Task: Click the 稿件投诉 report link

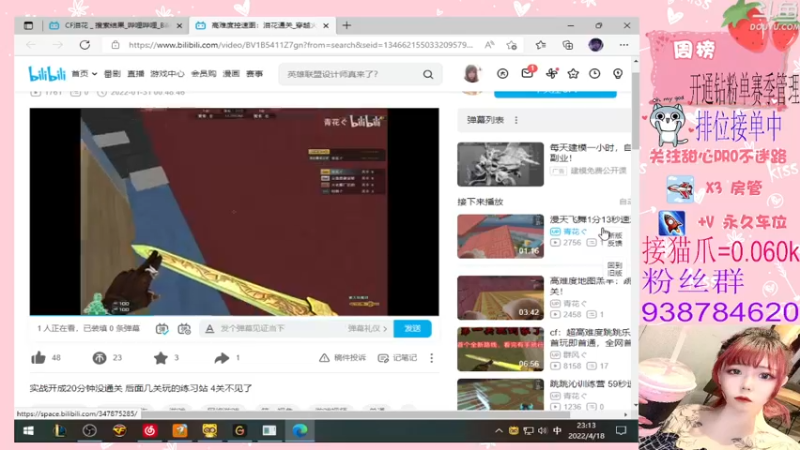Action: pyautogui.click(x=342, y=358)
